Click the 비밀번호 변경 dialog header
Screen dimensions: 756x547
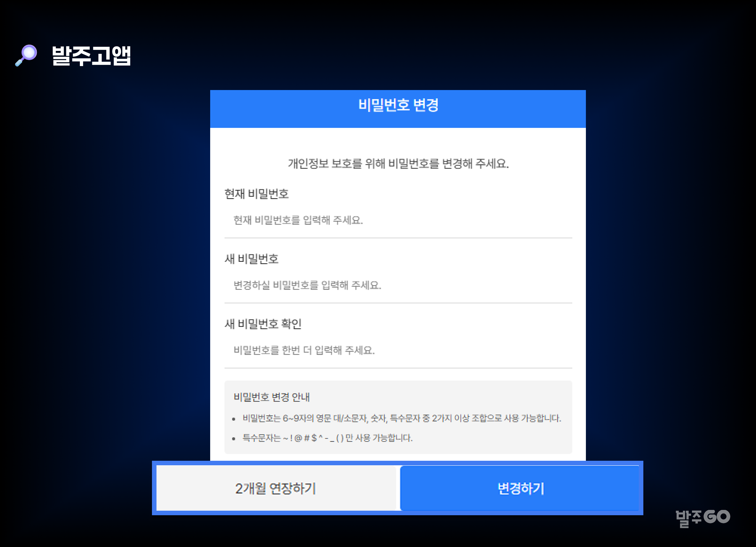click(x=398, y=106)
